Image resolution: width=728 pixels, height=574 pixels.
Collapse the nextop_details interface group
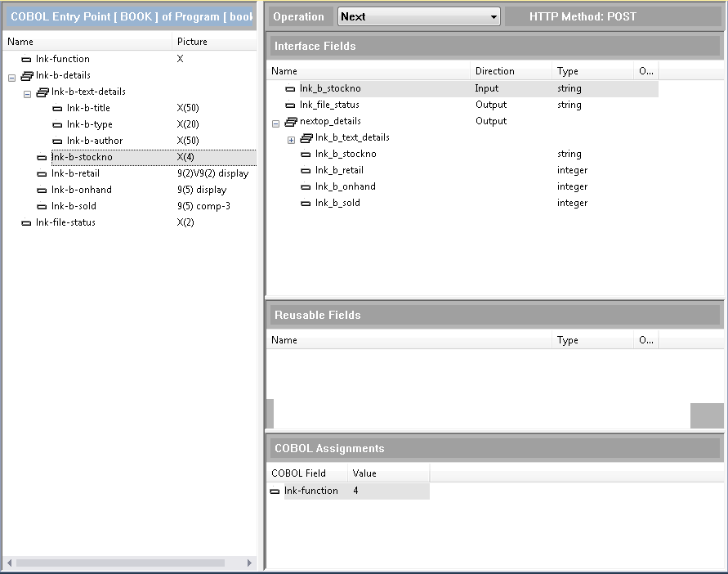276,122
